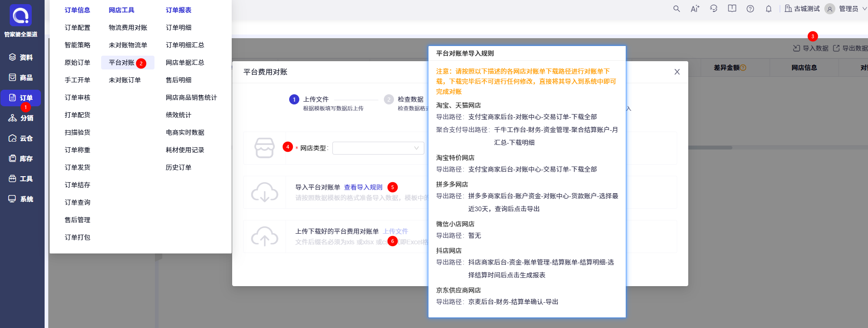Select the 订单 sidebar module

pyautogui.click(x=21, y=98)
